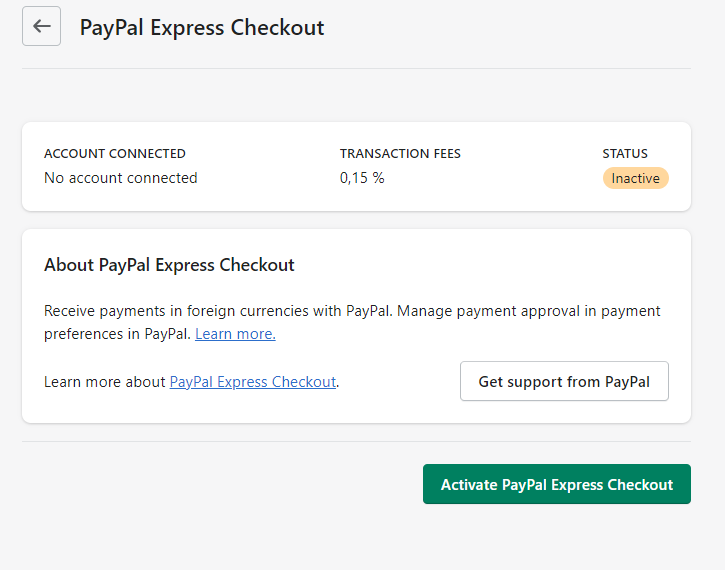The image size is (725, 570).
Task: Click the back arrow button
Action: point(41,26)
